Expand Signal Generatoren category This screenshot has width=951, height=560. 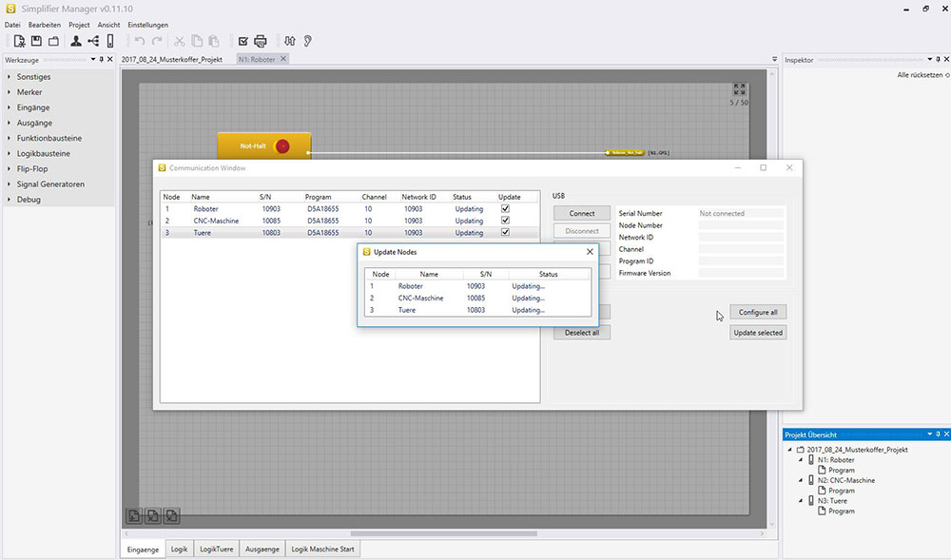pos(10,184)
